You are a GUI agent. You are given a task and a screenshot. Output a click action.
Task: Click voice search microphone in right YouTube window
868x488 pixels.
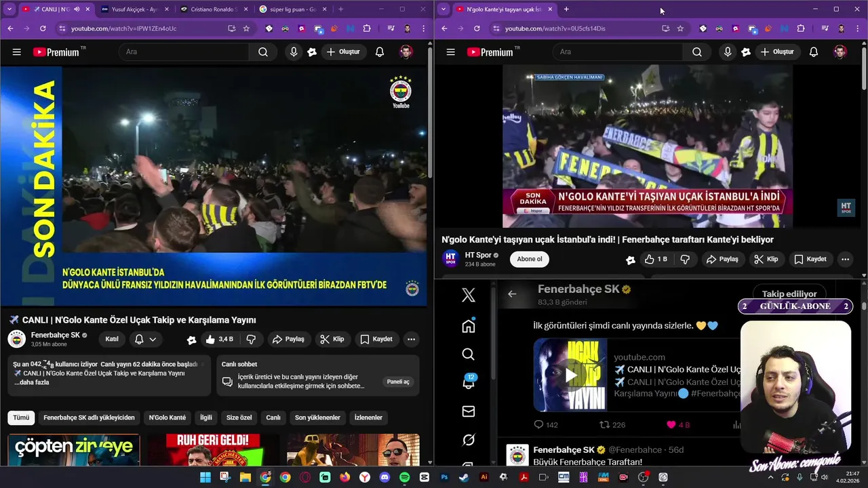coord(728,52)
